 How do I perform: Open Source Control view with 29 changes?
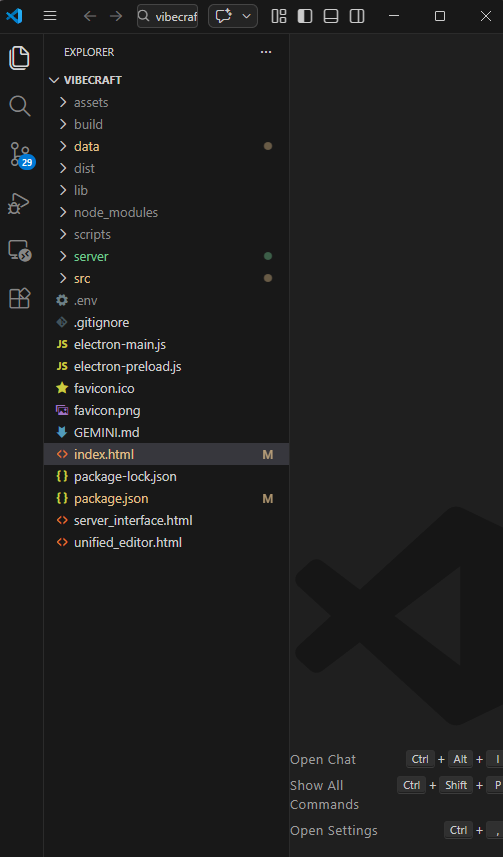22,155
